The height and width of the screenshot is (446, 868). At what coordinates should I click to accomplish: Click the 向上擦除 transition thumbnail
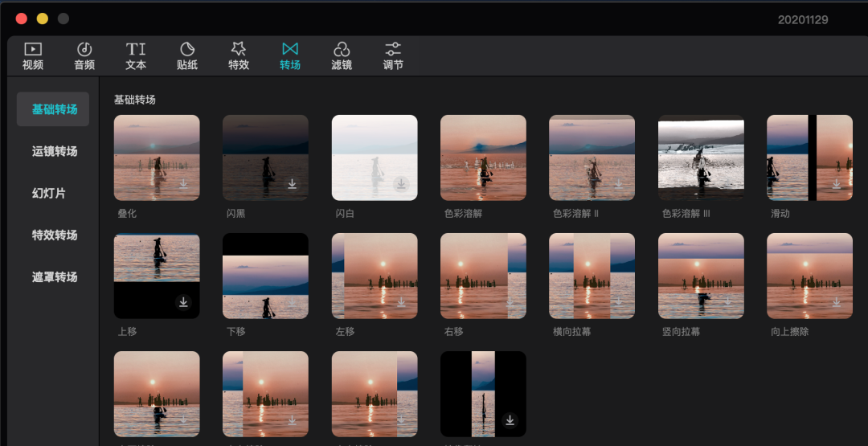tap(809, 276)
